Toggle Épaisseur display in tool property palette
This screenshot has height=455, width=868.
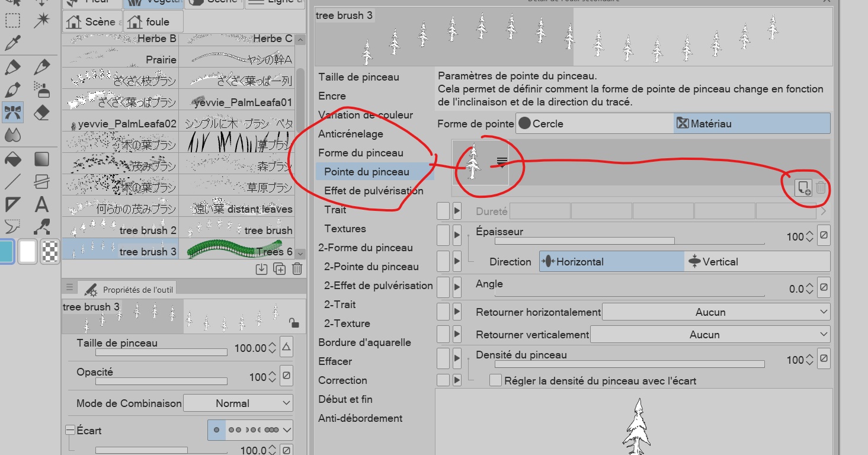click(443, 235)
